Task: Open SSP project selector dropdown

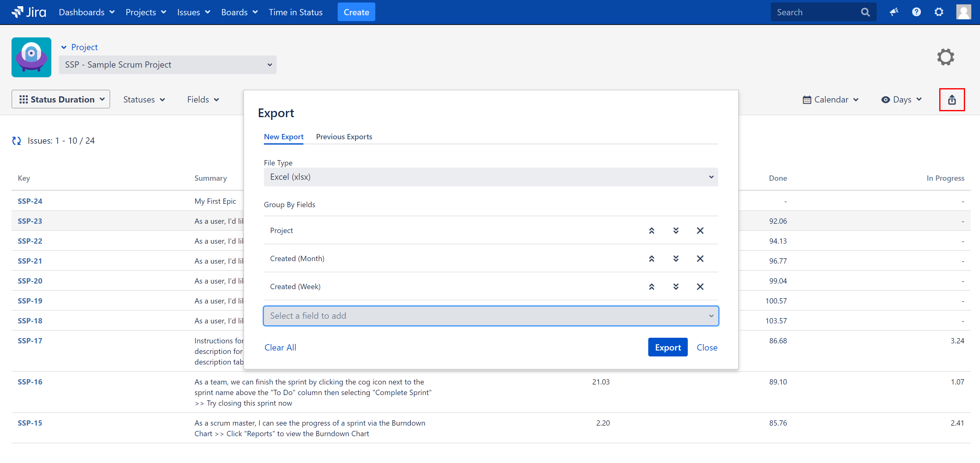Action: 167,65
